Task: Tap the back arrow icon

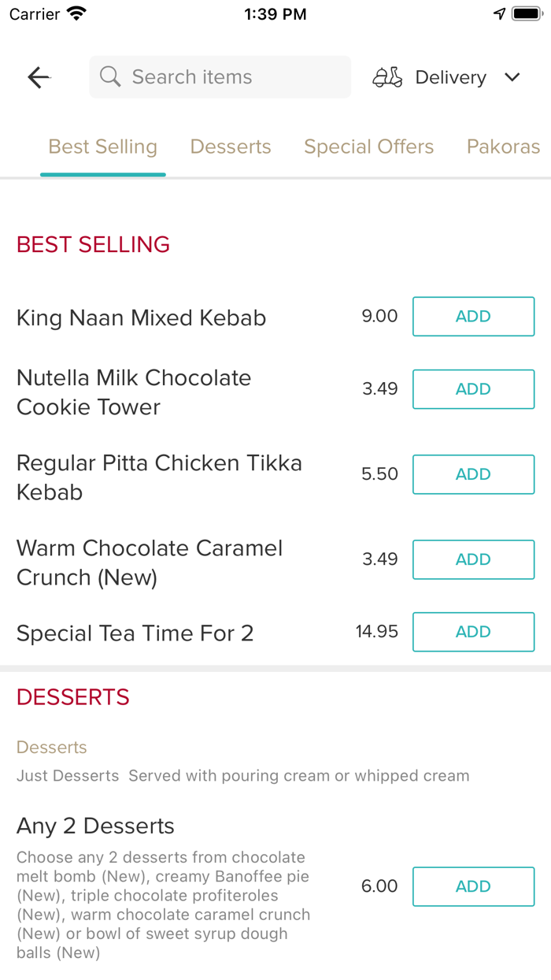Action: tap(39, 77)
